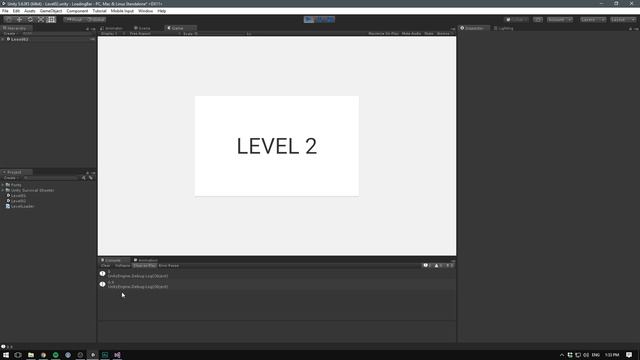
Task: Open the Collab dropdown
Action: click(517, 20)
